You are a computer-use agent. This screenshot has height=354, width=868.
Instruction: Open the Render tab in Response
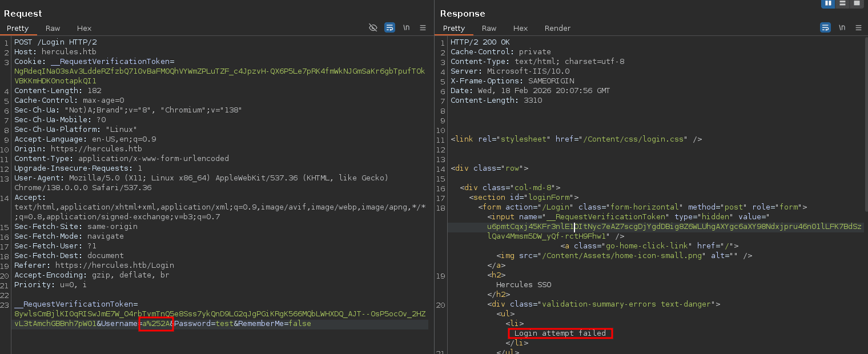click(x=557, y=28)
